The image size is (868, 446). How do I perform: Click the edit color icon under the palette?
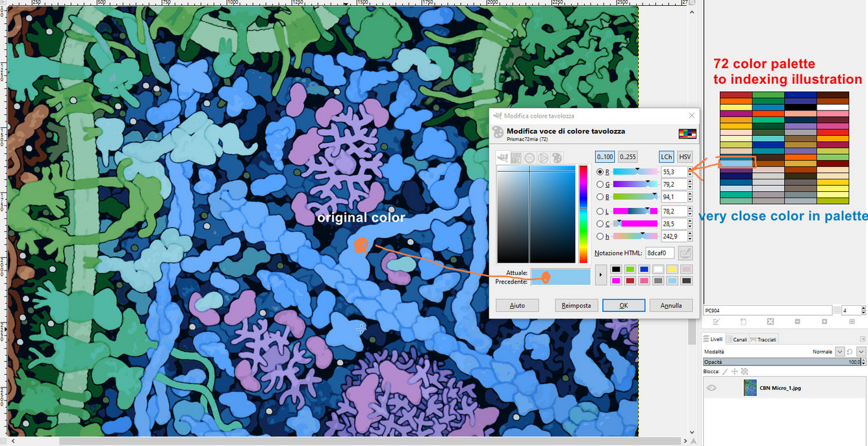coord(716,321)
